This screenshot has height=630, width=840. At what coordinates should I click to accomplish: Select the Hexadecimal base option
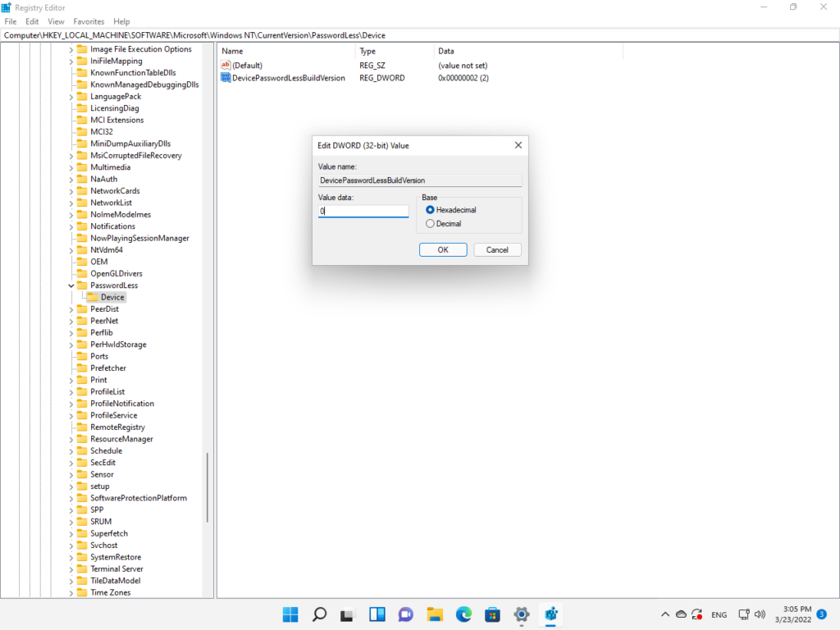(x=430, y=209)
